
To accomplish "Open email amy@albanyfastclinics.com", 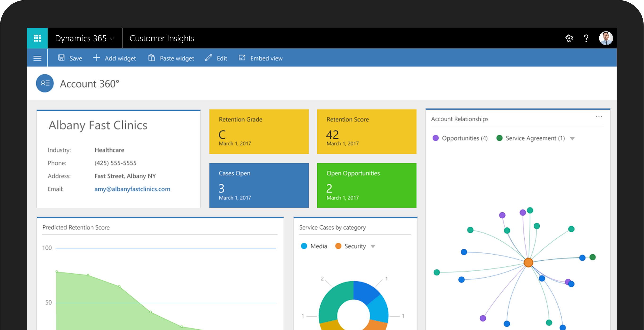I will [x=132, y=189].
